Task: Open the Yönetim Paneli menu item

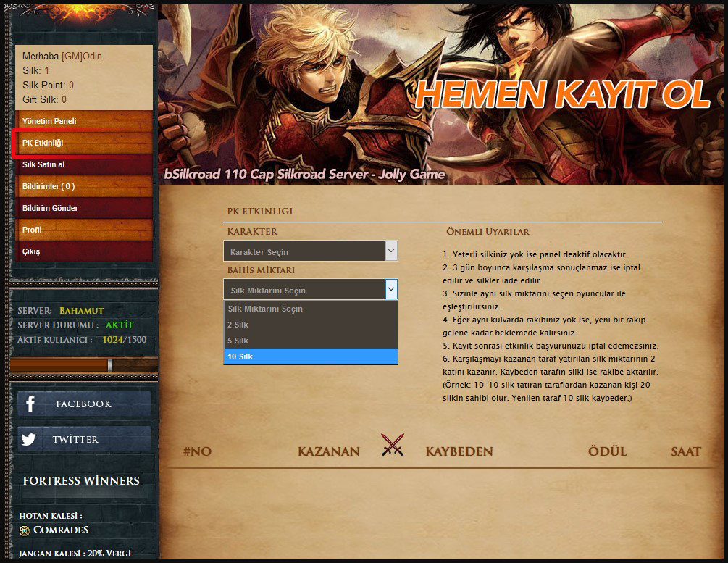Action: click(83, 121)
